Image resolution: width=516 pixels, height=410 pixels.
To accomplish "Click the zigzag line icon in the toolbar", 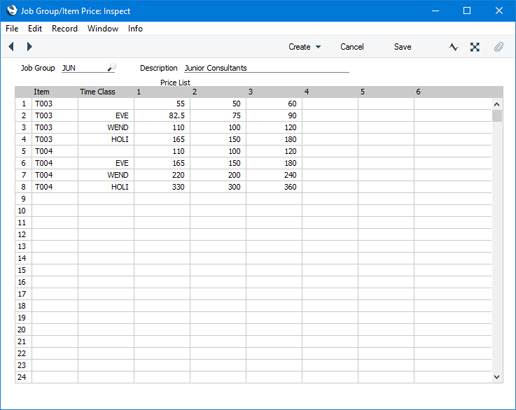I will pyautogui.click(x=453, y=47).
